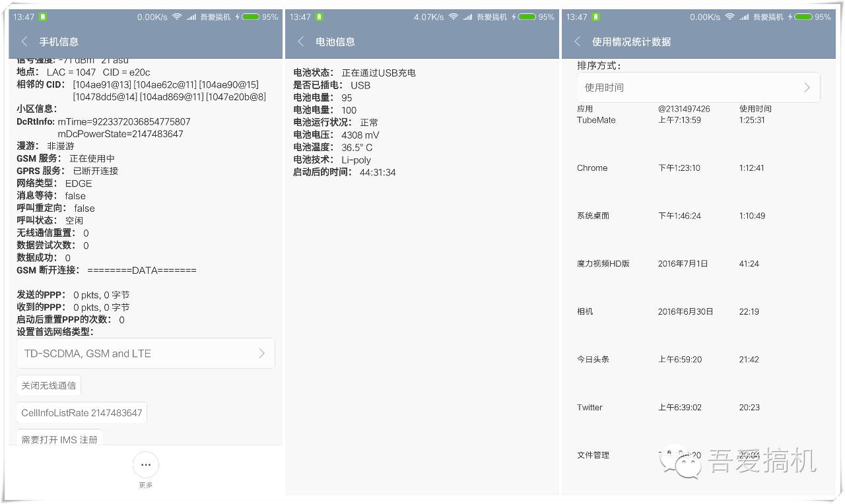Image resolution: width=845 pixels, height=504 pixels.
Task: Select the Twitter usage entry
Action: click(x=589, y=407)
